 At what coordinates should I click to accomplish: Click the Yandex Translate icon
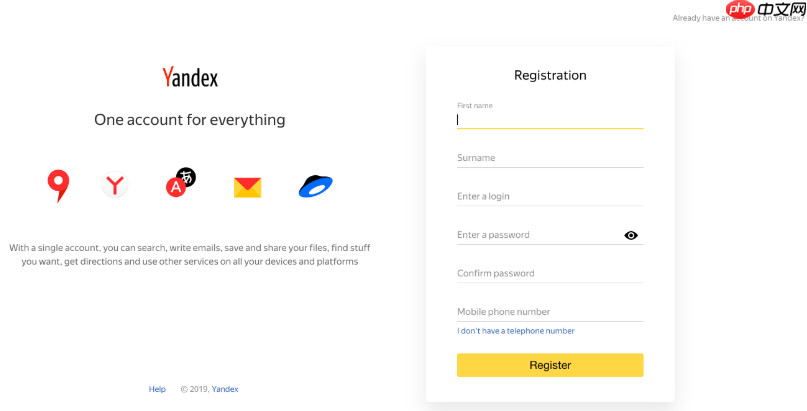(x=180, y=183)
